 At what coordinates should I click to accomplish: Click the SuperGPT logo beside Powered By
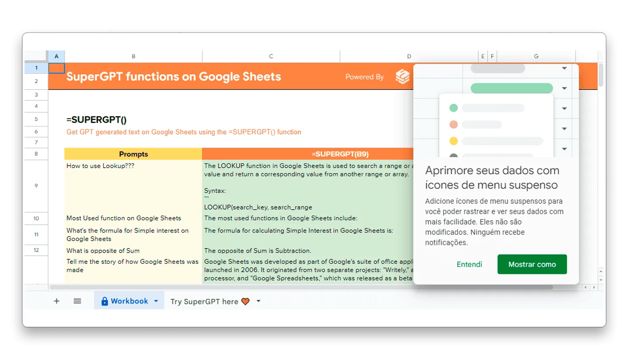[x=403, y=77]
